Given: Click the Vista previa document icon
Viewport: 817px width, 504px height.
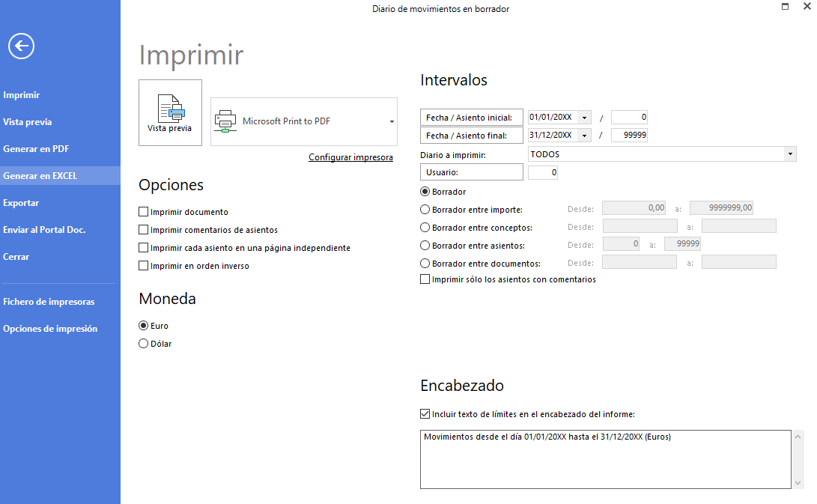Looking at the screenshot, I should click(x=170, y=109).
